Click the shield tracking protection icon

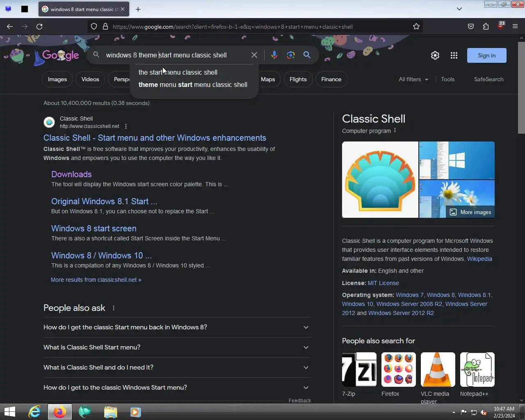pyautogui.click(x=94, y=27)
